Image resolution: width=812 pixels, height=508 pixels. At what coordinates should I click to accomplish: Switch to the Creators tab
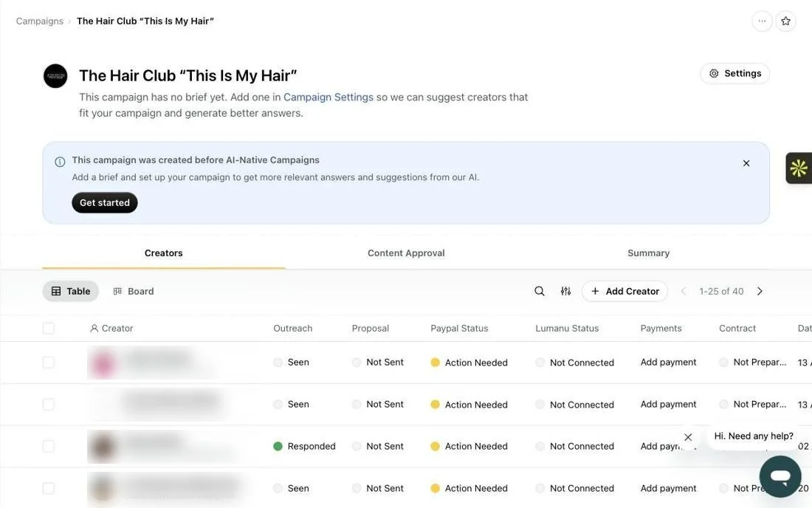(164, 253)
